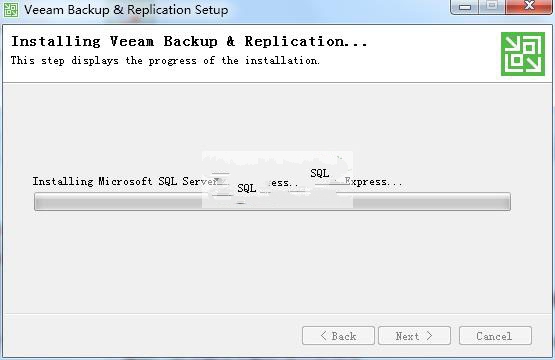Screen dimensions: 555x360
Task: Click the right chevron on Next button
Action: click(429, 336)
